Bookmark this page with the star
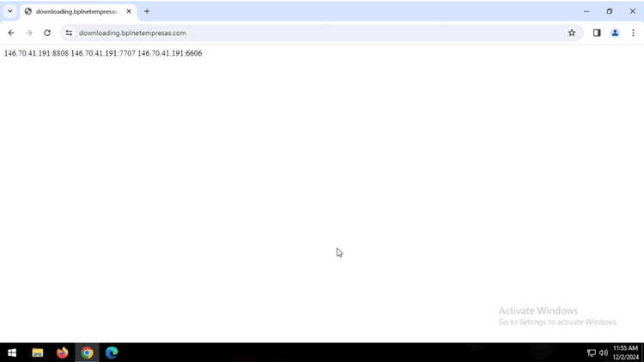644x362 pixels. click(572, 33)
